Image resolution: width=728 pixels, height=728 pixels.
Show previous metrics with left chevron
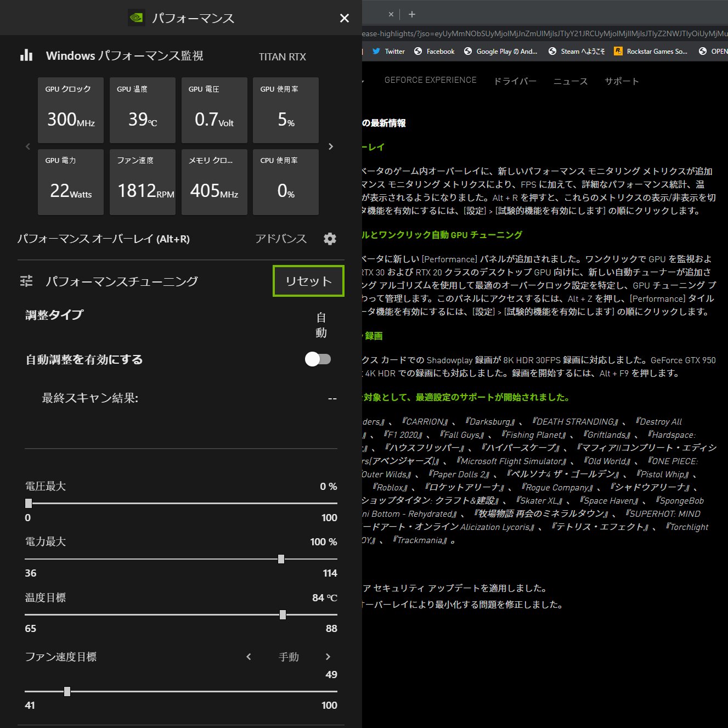coord(28,146)
